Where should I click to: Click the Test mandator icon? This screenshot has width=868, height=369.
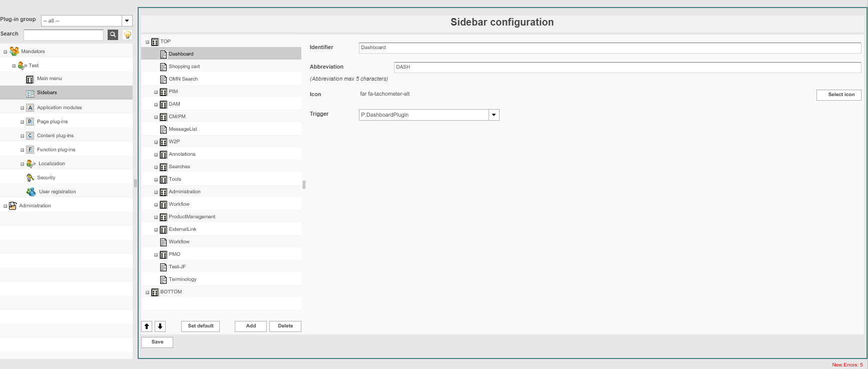coord(23,66)
